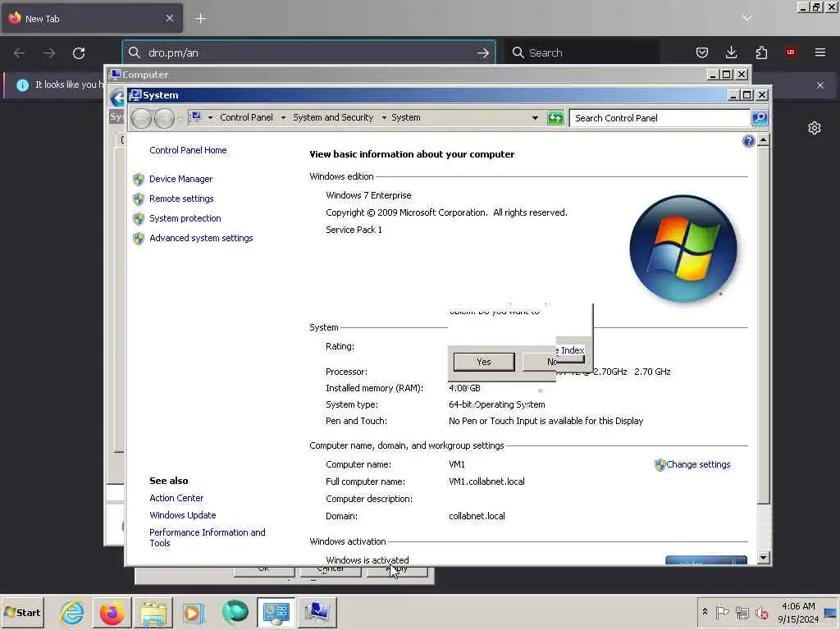Select System and Security breadcrumb
This screenshot has height=630, width=840.
(x=333, y=118)
